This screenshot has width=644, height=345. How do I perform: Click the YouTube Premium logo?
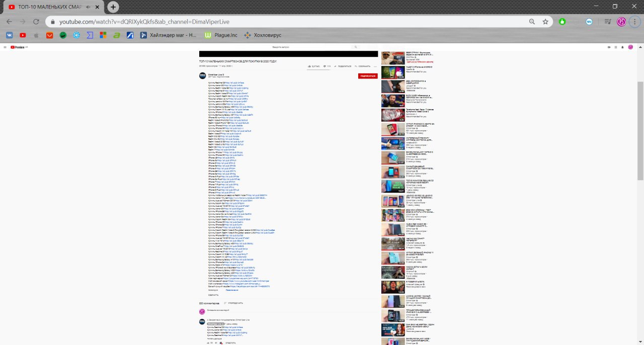(x=17, y=47)
